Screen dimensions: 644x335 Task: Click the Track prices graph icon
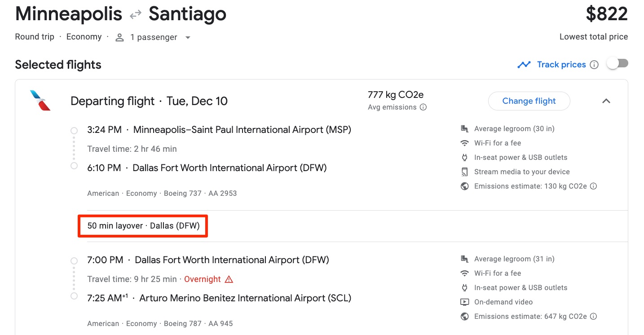coord(524,64)
